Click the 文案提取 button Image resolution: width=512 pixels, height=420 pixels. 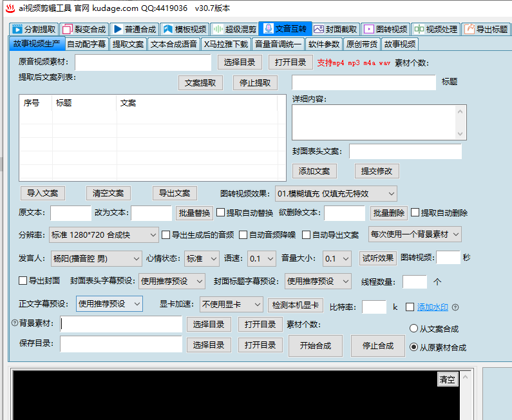(200, 83)
